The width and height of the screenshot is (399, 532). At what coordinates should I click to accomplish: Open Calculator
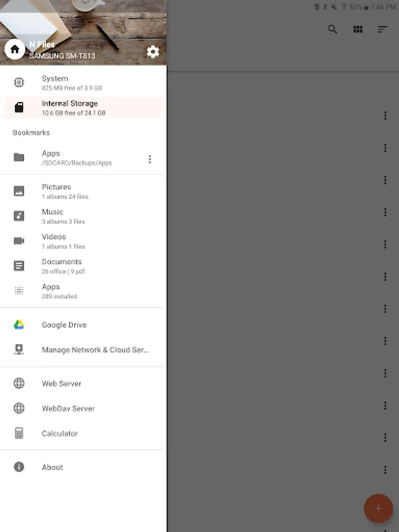point(83,433)
